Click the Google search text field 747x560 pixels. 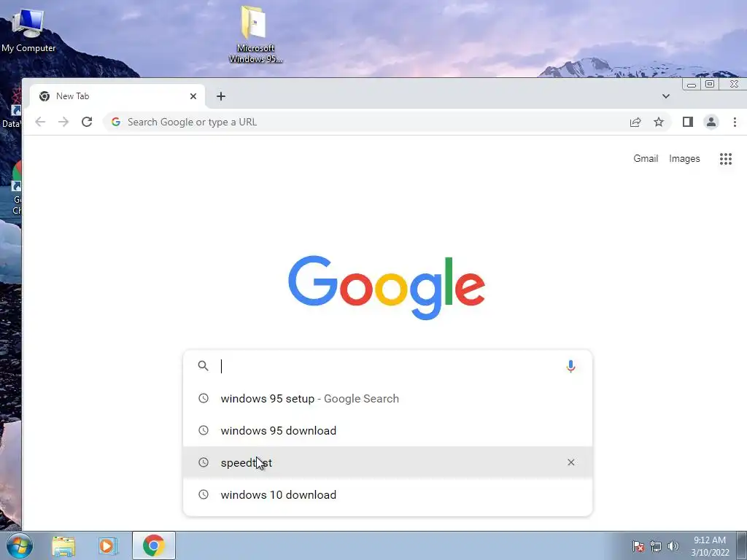coord(388,366)
